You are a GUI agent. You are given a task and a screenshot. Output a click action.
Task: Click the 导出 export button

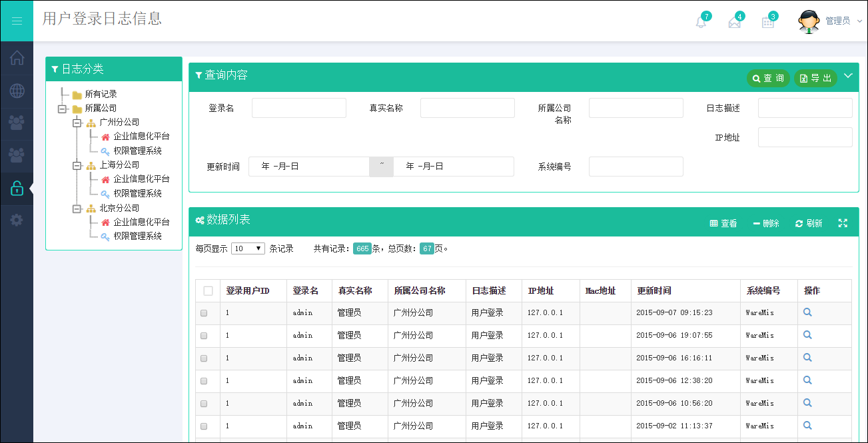pos(815,78)
